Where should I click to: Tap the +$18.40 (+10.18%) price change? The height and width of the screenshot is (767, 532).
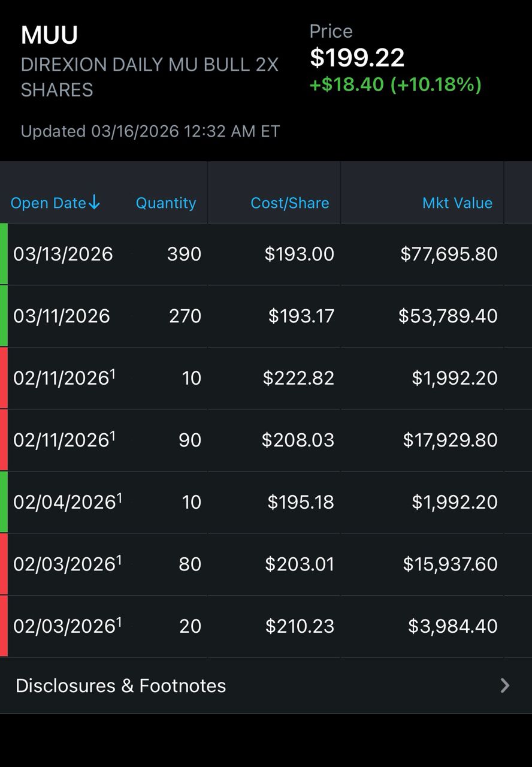[x=395, y=84]
